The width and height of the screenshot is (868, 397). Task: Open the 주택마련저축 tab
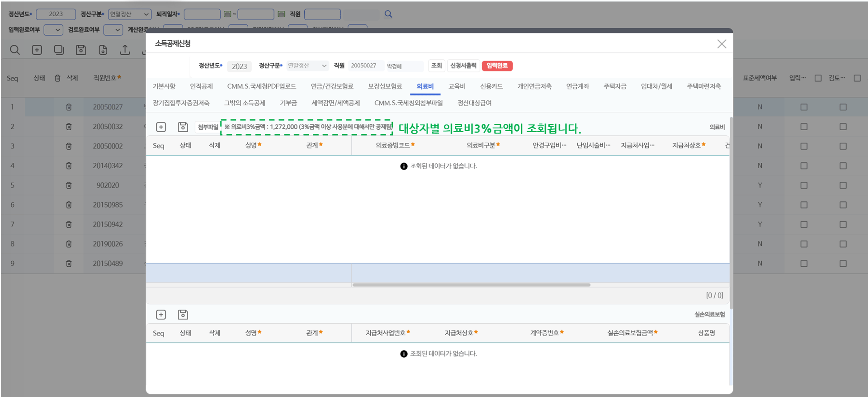click(704, 86)
